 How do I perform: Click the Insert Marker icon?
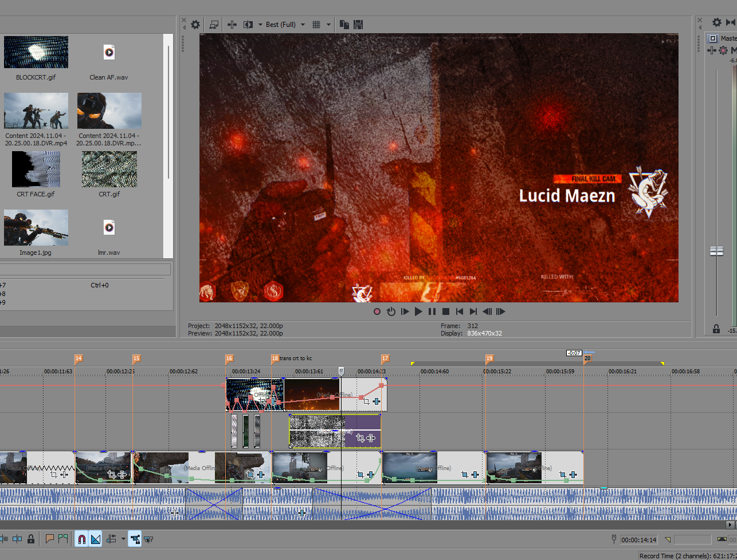49,539
